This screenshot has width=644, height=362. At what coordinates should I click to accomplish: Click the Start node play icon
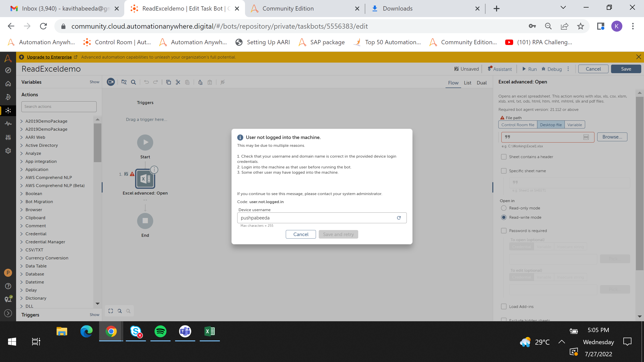[x=145, y=142]
